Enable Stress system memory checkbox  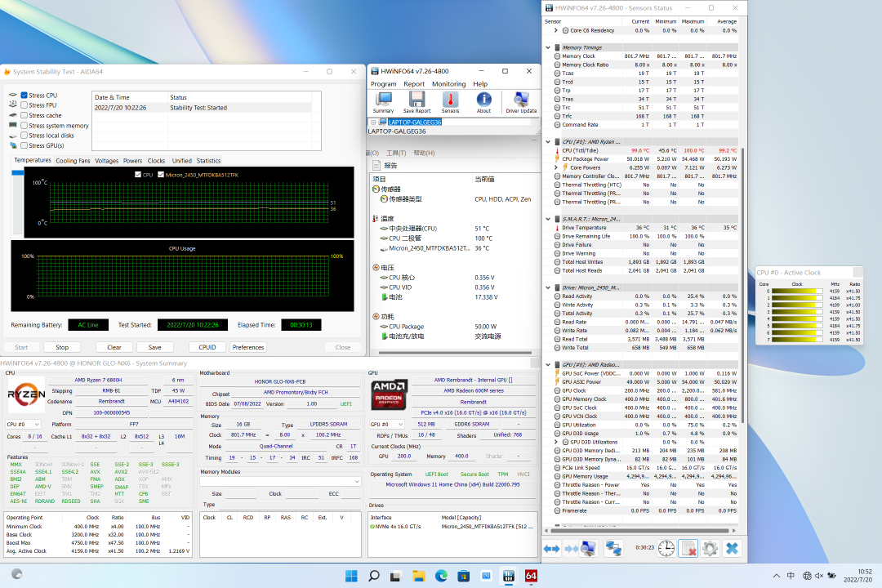pyautogui.click(x=24, y=126)
